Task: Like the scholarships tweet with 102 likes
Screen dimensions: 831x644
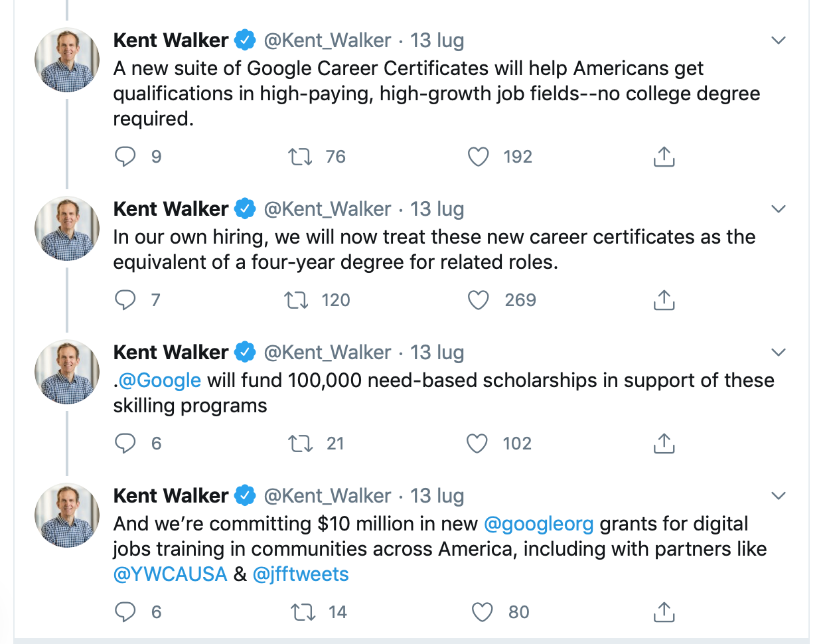Action: pyautogui.click(x=477, y=443)
